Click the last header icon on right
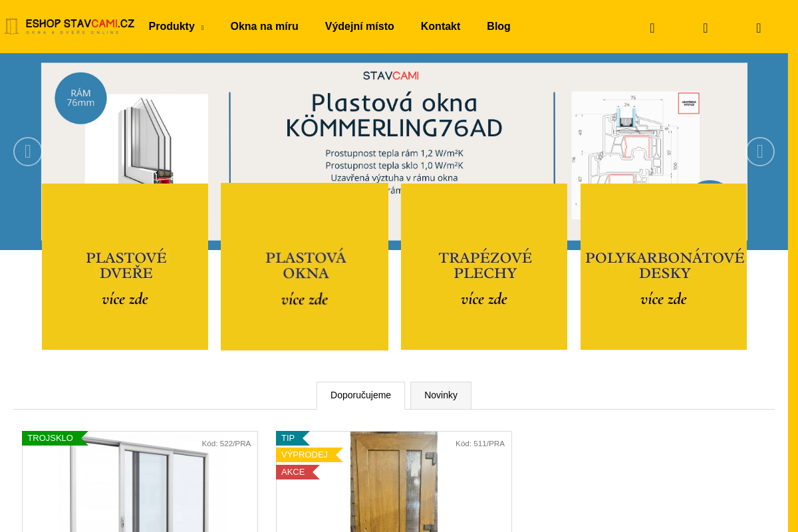This screenshot has height=532, width=798. click(759, 28)
